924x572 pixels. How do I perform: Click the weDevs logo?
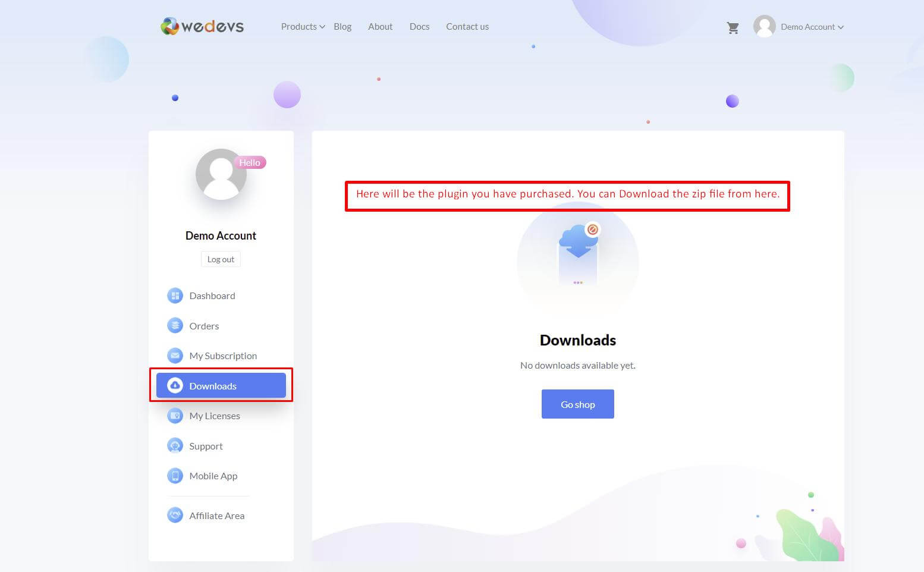point(202,26)
